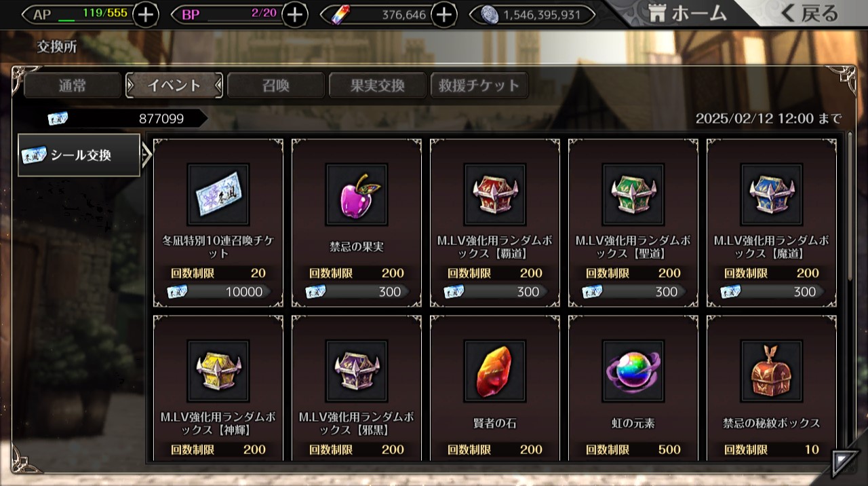
Task: Go back with the 戻る button
Action: (x=810, y=13)
